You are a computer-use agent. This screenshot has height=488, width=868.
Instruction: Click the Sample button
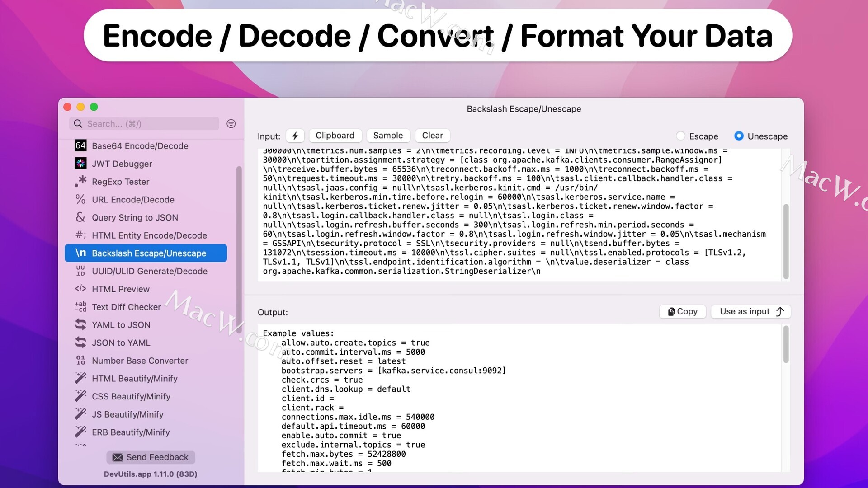[x=388, y=136]
